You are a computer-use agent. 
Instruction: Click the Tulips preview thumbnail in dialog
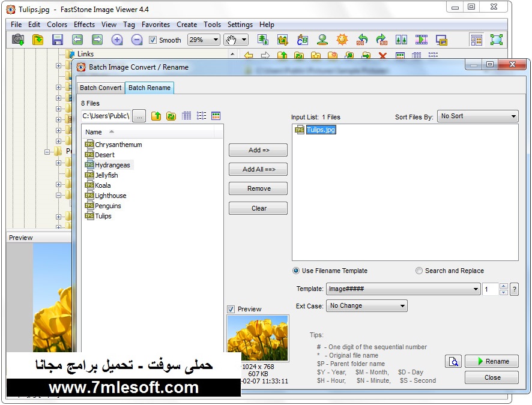pyautogui.click(x=258, y=338)
